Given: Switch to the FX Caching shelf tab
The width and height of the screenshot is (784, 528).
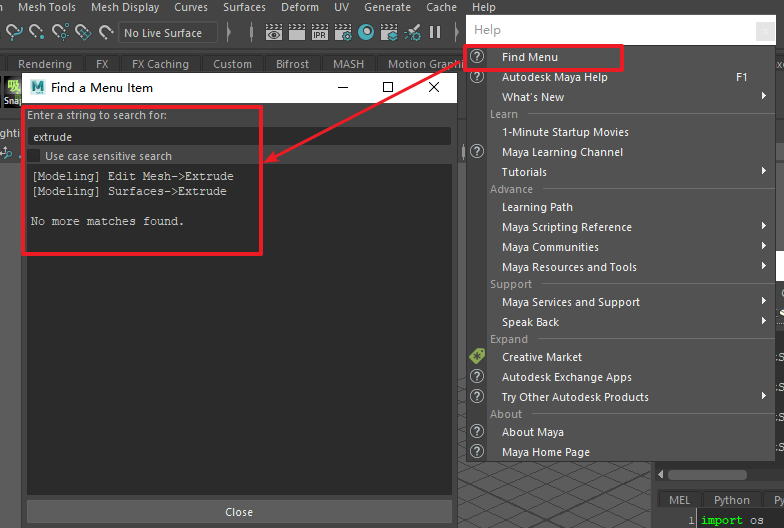Looking at the screenshot, I should [x=160, y=64].
